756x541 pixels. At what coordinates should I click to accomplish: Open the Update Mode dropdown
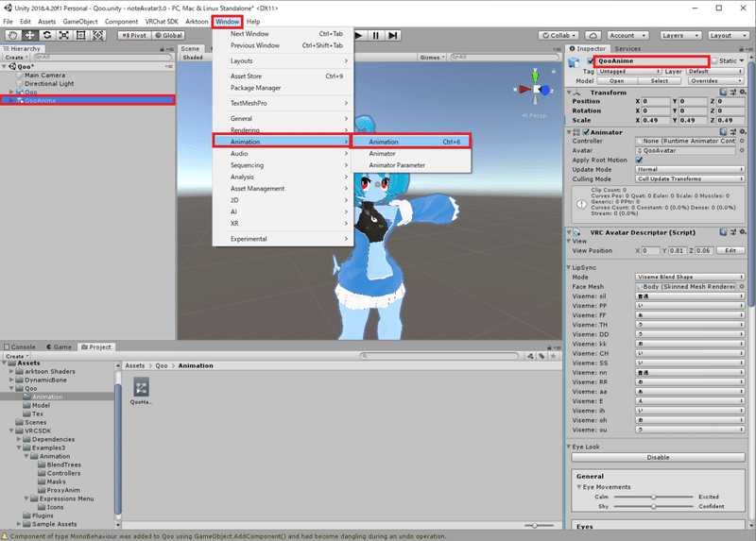(x=690, y=169)
